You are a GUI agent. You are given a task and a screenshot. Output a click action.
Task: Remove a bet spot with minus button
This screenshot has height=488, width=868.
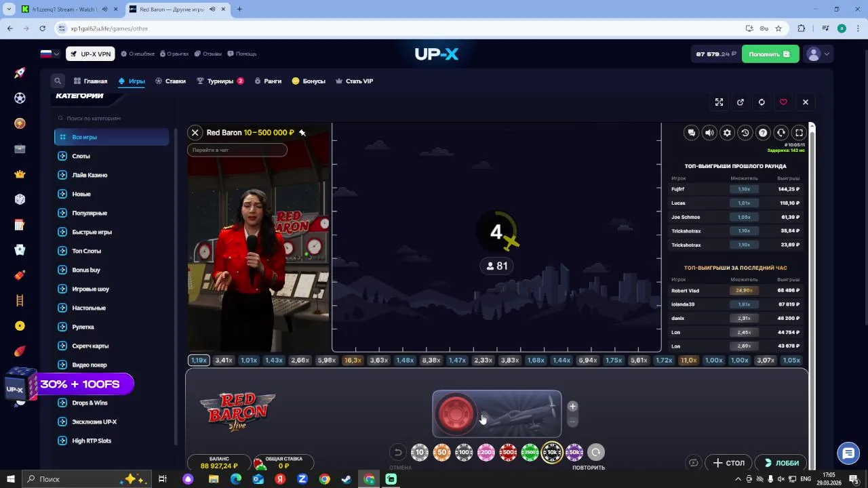pyautogui.click(x=572, y=422)
